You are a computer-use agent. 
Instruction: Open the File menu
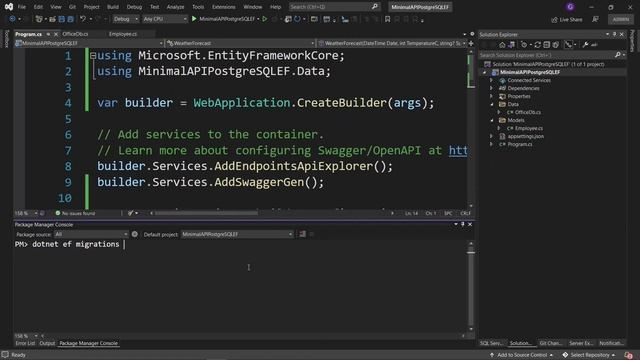point(22,7)
